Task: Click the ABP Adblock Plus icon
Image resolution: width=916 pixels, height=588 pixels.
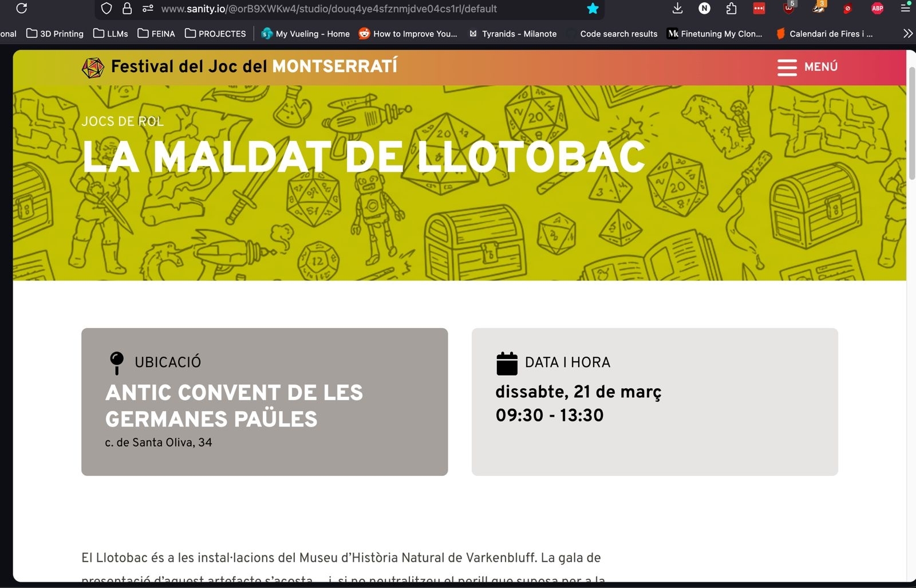Action: (876, 9)
